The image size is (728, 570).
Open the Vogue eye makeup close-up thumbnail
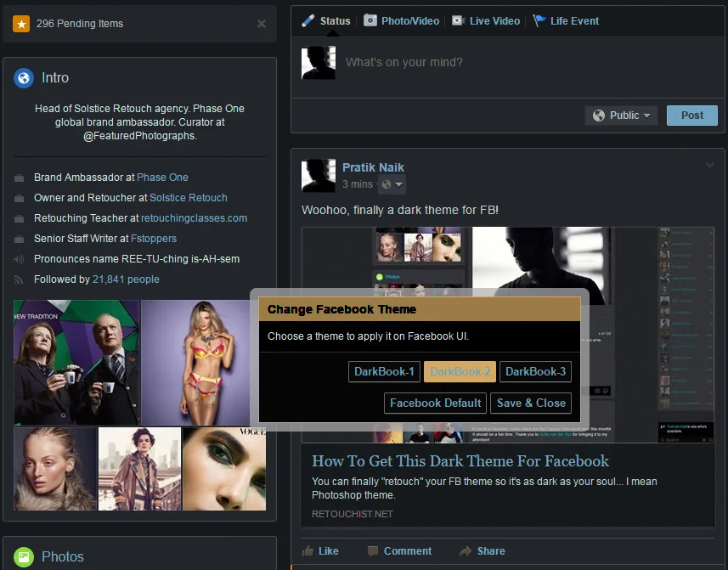(x=224, y=469)
